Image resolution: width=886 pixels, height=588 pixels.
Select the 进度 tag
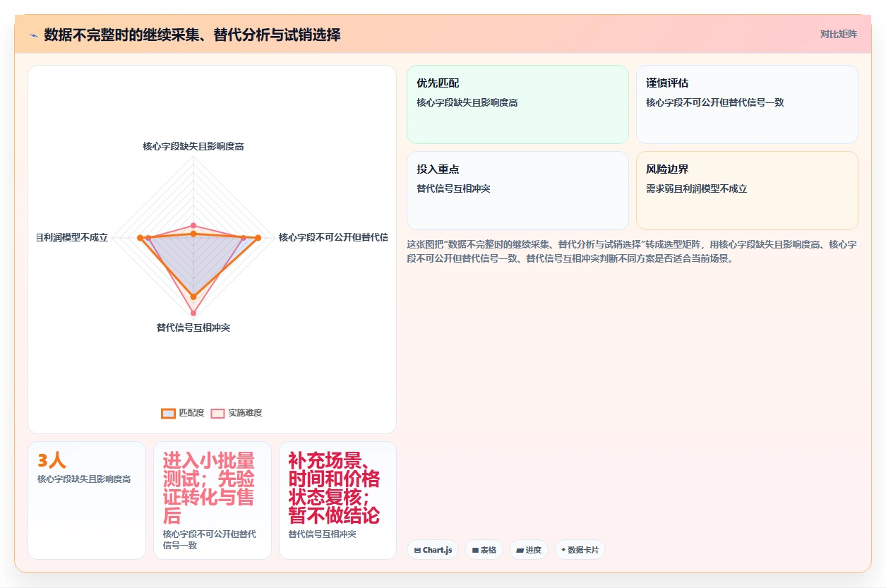pyautogui.click(x=529, y=550)
